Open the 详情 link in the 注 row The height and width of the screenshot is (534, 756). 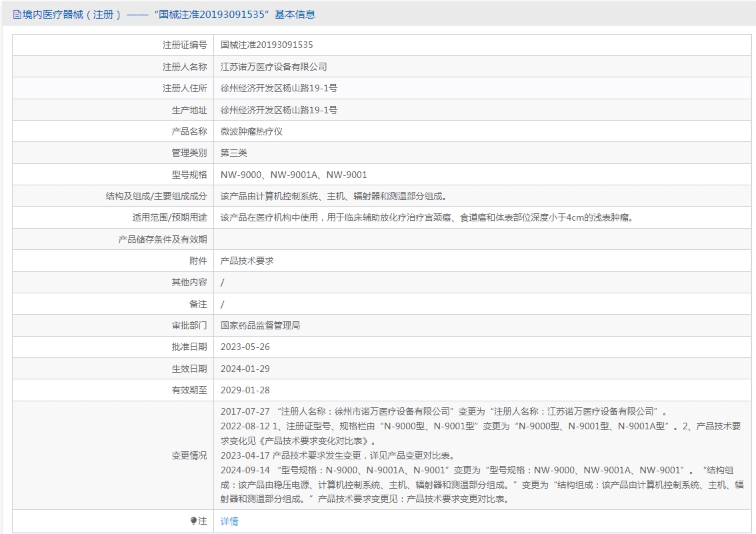tap(229, 521)
